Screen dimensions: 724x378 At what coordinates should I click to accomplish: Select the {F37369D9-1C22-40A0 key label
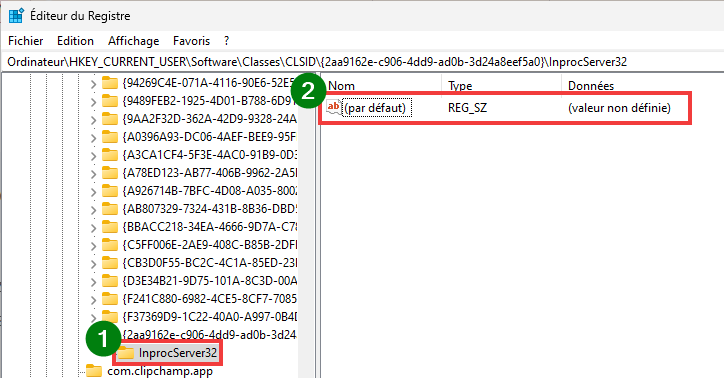coord(210,317)
